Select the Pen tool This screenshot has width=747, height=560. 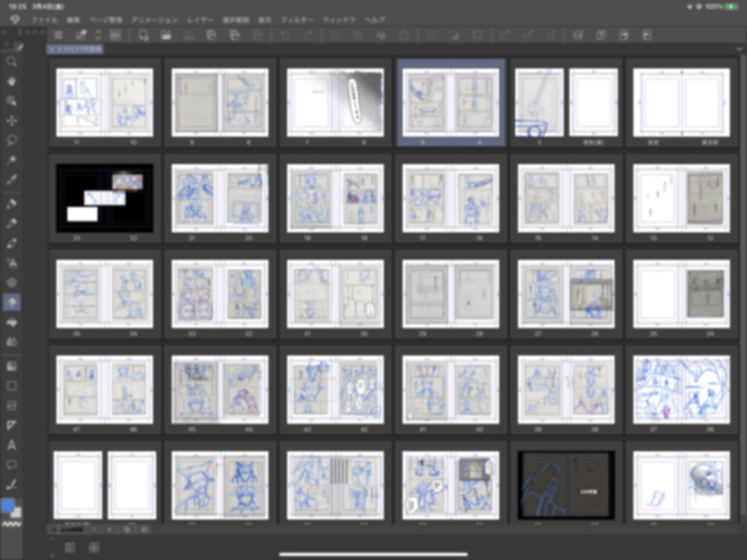[x=11, y=203]
